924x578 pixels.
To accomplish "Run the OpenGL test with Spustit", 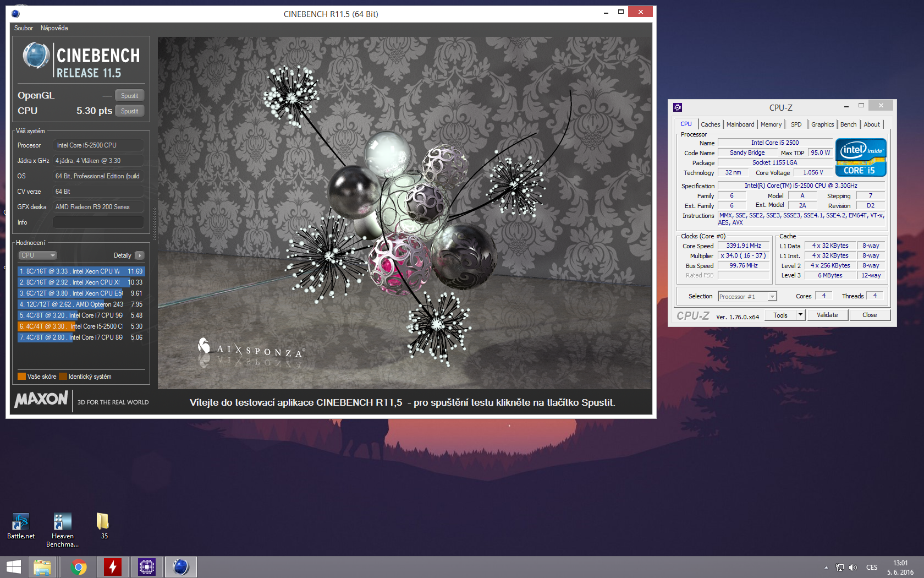I will [x=130, y=96].
